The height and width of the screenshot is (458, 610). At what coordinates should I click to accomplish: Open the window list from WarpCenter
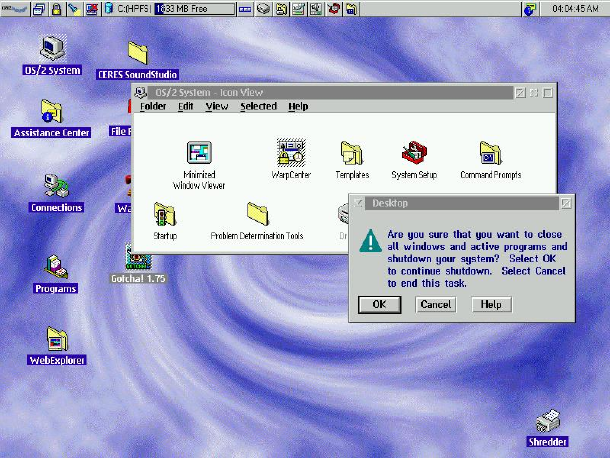(x=39, y=9)
